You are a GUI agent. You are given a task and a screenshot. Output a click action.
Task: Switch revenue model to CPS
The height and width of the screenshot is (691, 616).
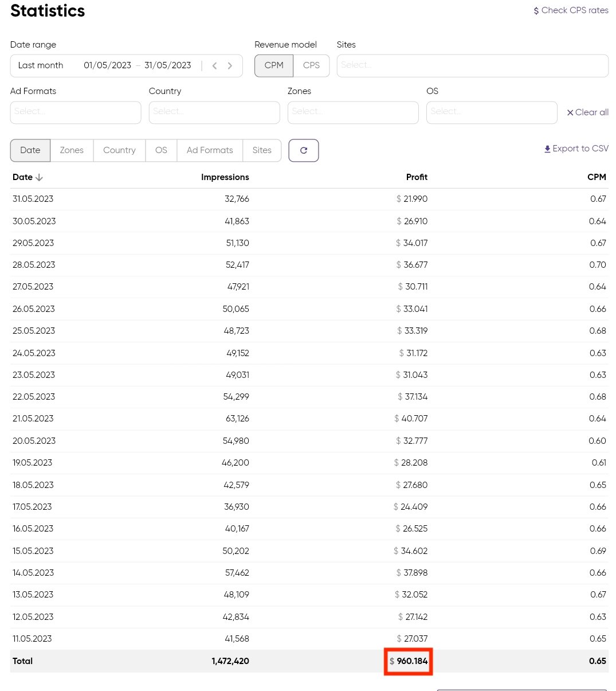click(311, 65)
